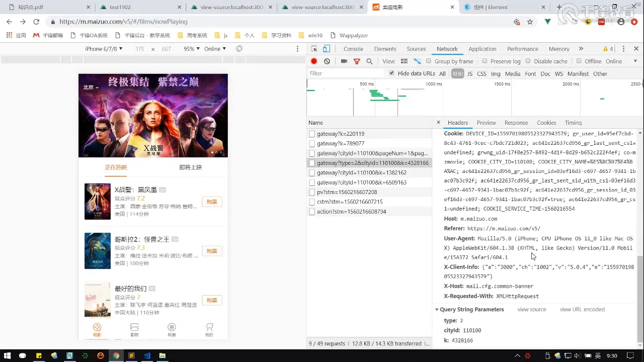This screenshot has height=362, width=644.
Task: Toggle the network filter funnel icon
Action: pos(357,61)
